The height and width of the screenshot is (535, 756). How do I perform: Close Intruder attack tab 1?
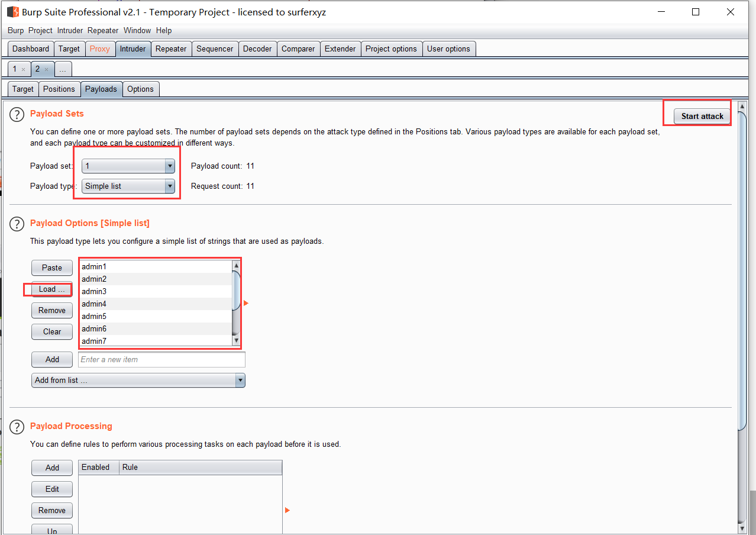tap(23, 69)
